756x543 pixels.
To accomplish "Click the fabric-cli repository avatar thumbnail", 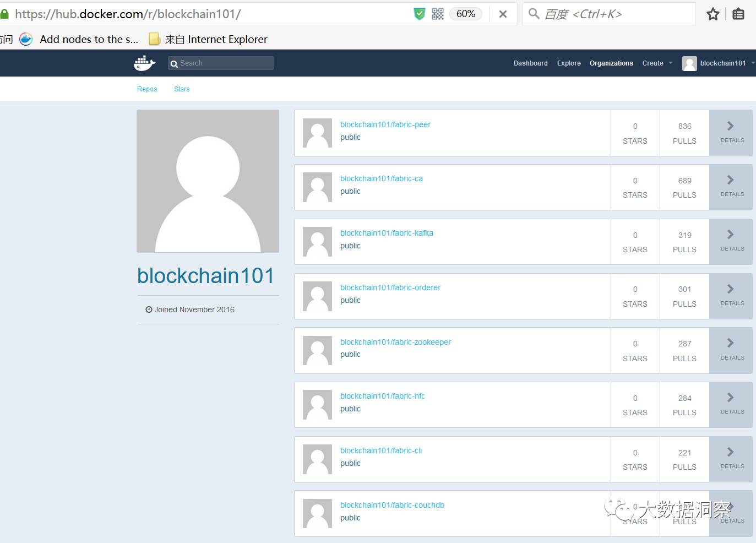I will tap(318, 459).
